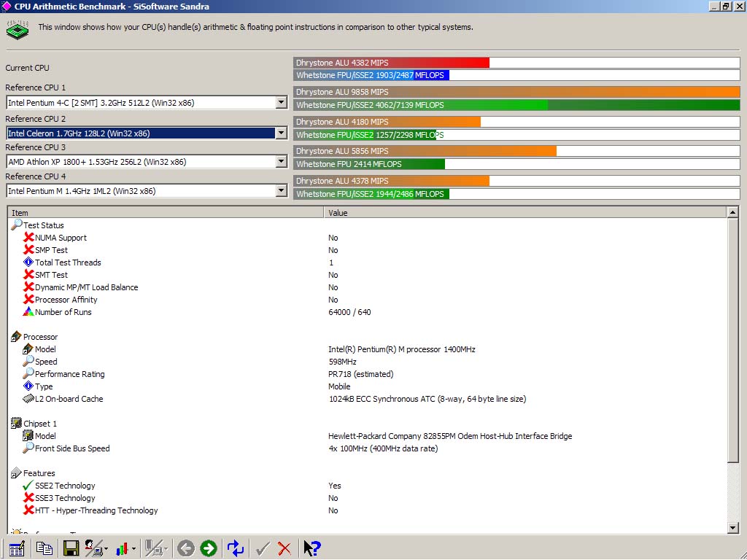The image size is (747, 560).
Task: Click the list scrollbar up arrow
Action: click(x=732, y=212)
